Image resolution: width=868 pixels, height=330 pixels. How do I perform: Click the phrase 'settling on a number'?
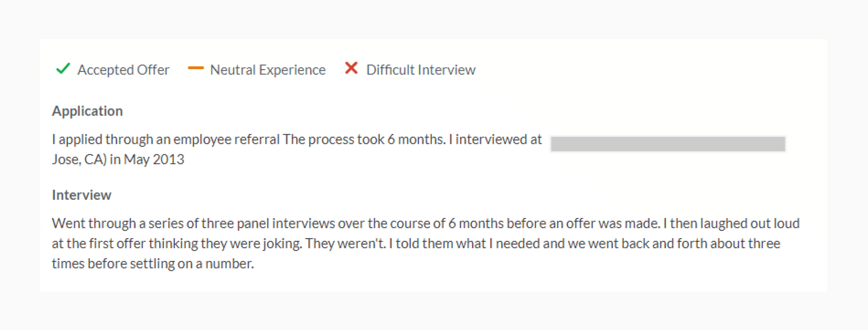[x=192, y=264]
